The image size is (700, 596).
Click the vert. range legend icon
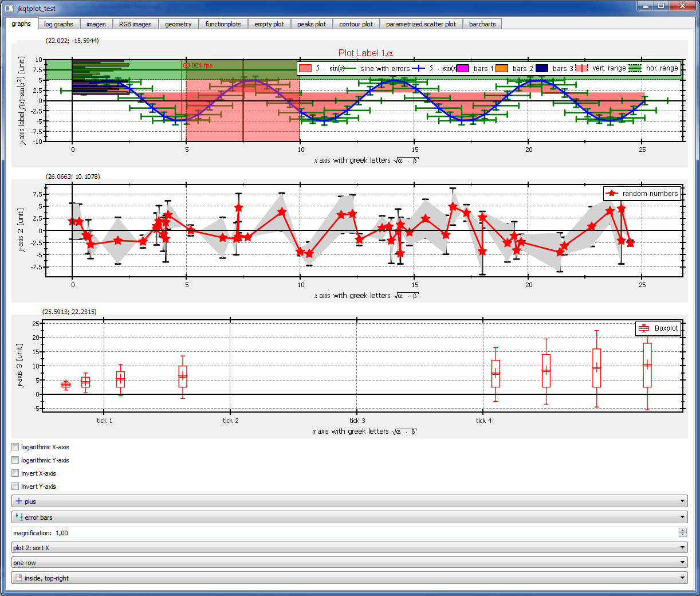(582, 68)
